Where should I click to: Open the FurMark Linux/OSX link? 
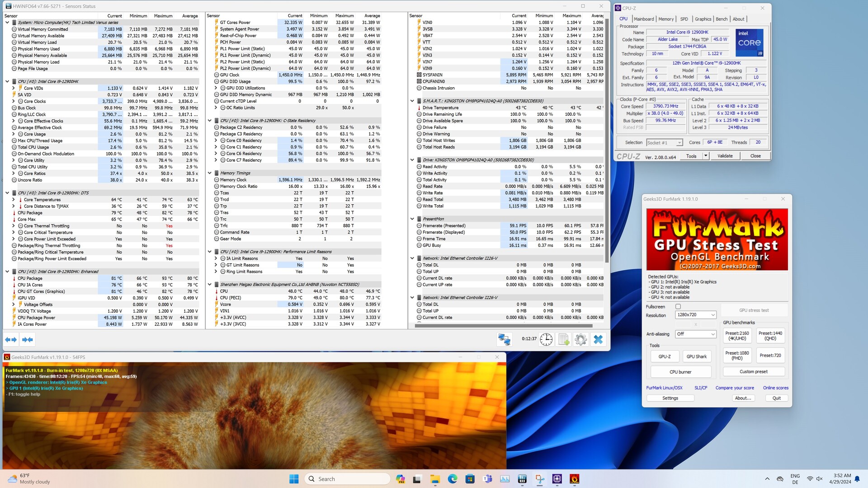664,388
